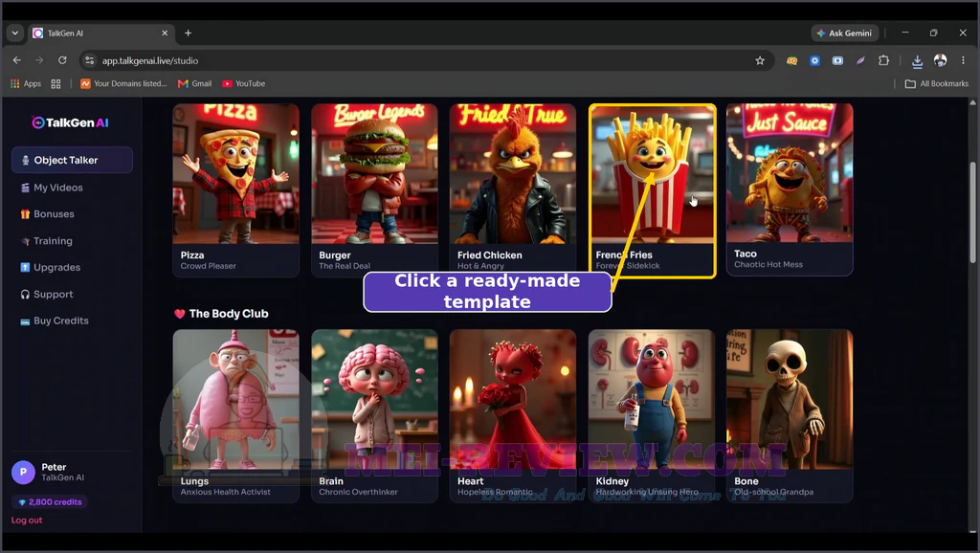Reload the current page

(x=62, y=60)
